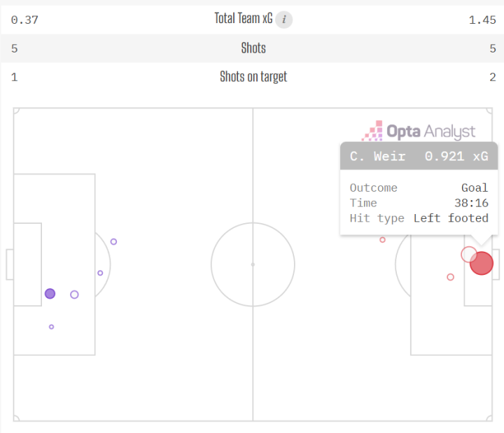Click the Opta Analyst logo
504x433 pixels.
[x=419, y=131]
